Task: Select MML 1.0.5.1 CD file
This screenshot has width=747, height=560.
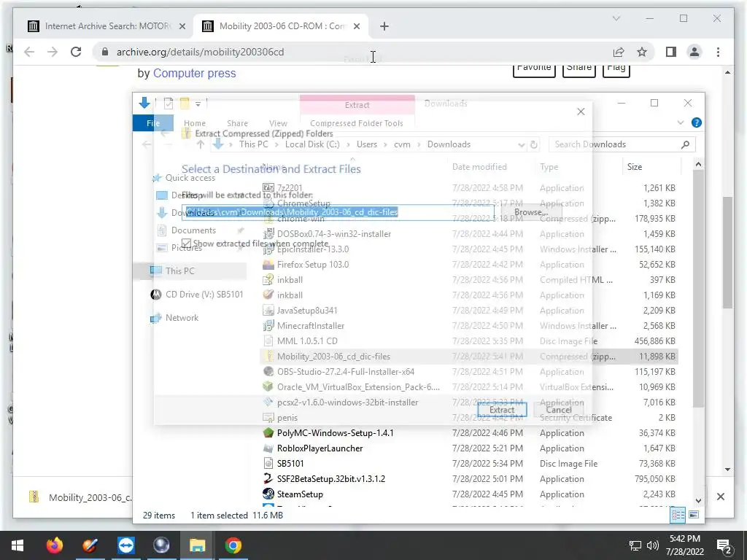Action: pos(307,341)
